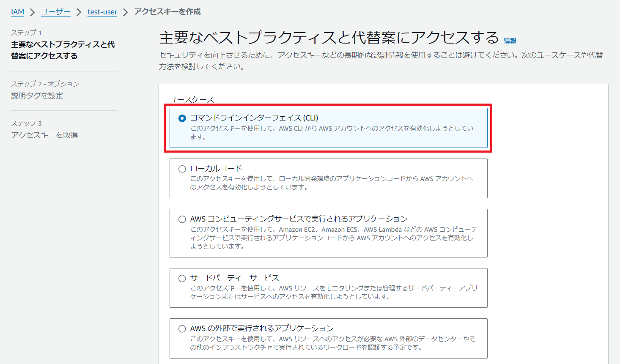Screen dimensions: 620x364
Task: Click the アクセスキーを作成 breadcrumb text
Action: click(167, 12)
